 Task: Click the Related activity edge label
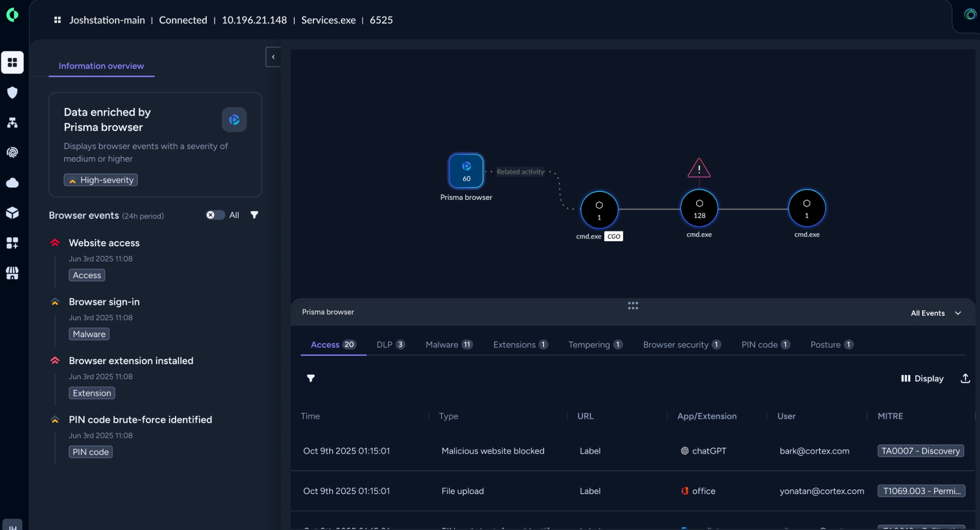[520, 171]
